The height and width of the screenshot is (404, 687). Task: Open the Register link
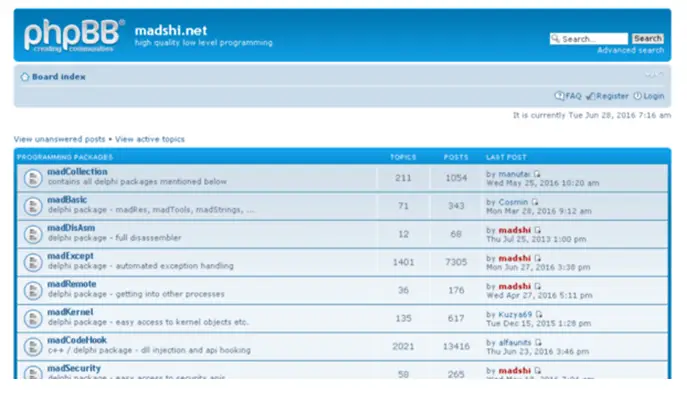click(x=612, y=96)
